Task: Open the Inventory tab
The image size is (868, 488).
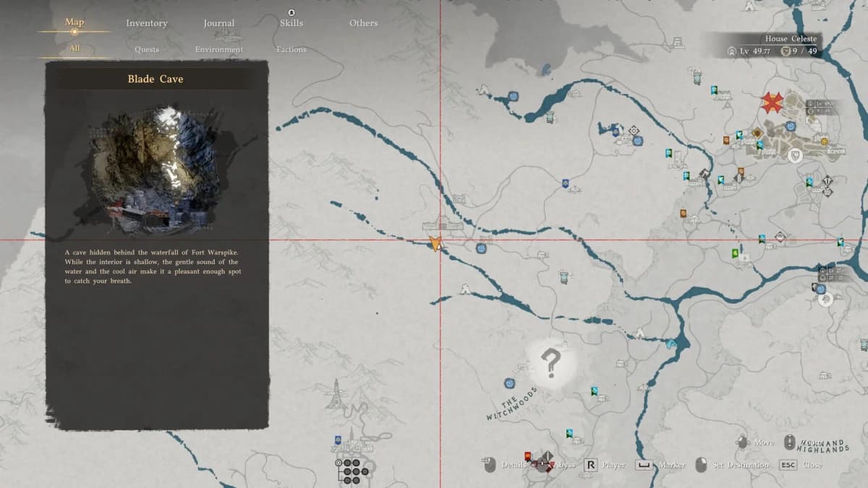Action: coord(147,23)
